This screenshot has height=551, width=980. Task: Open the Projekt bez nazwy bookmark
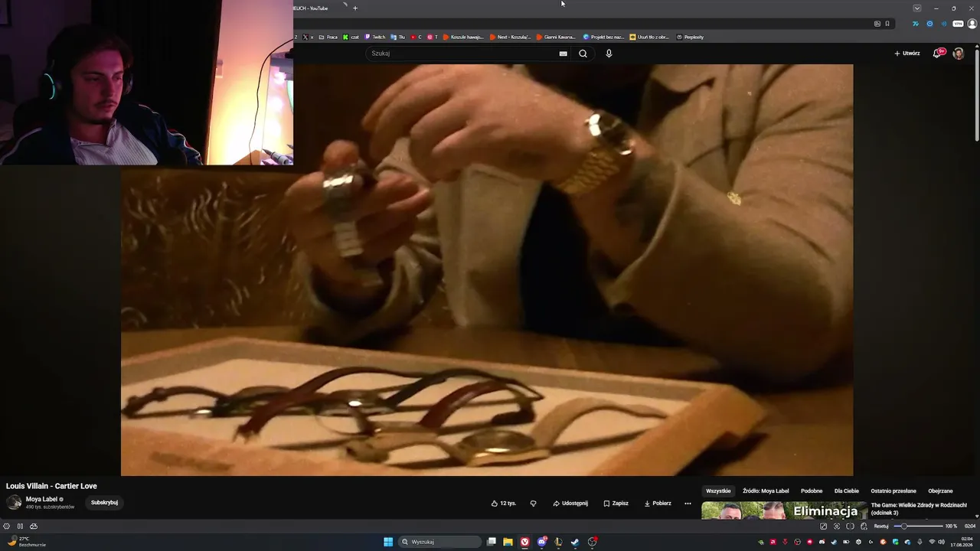[x=603, y=37]
